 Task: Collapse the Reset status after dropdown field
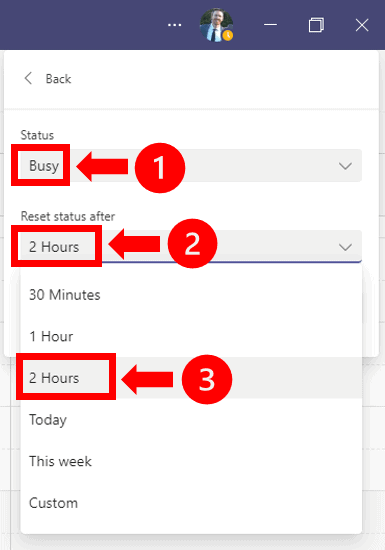click(191, 247)
